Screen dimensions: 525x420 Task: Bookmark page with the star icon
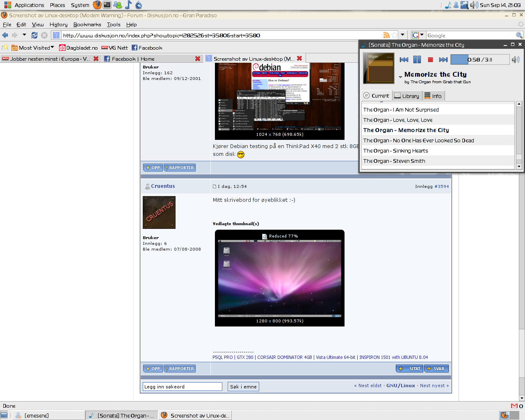(x=395, y=35)
